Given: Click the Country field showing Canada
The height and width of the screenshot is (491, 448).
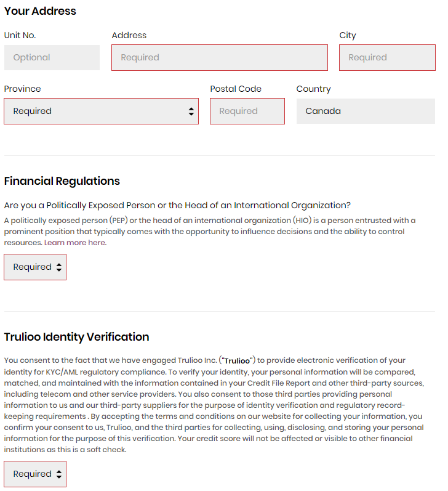Looking at the screenshot, I should click(366, 111).
